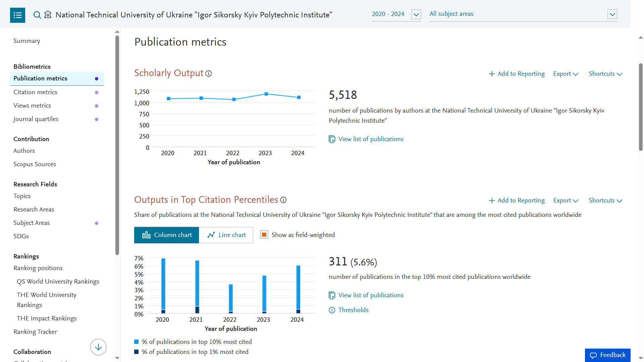Click the search magnifier icon
This screenshot has height=362, width=644.
click(x=37, y=15)
